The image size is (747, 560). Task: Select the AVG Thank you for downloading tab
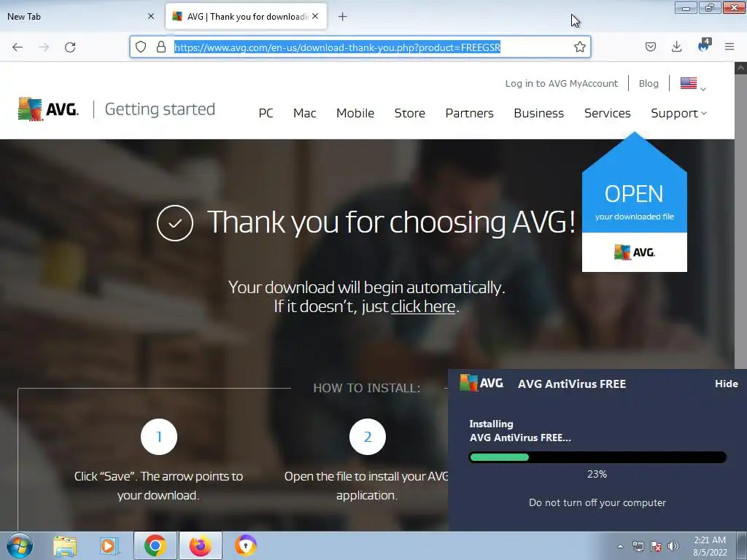pos(247,17)
